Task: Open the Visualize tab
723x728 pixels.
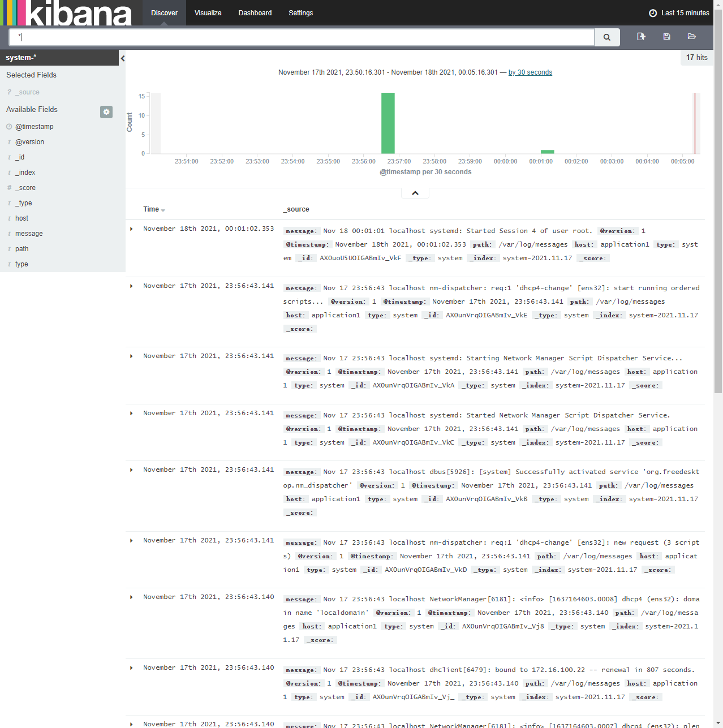Action: click(208, 13)
